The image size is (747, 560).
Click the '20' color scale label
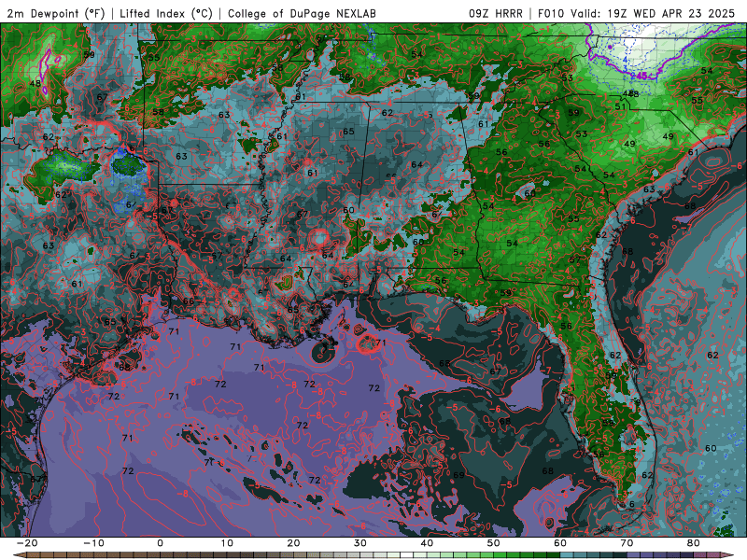[293, 543]
